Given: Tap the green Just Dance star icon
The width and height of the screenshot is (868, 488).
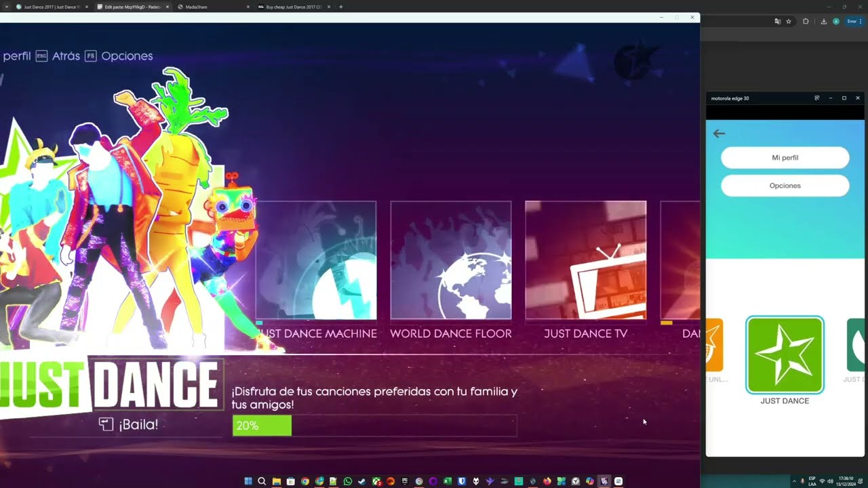Looking at the screenshot, I should tap(785, 354).
